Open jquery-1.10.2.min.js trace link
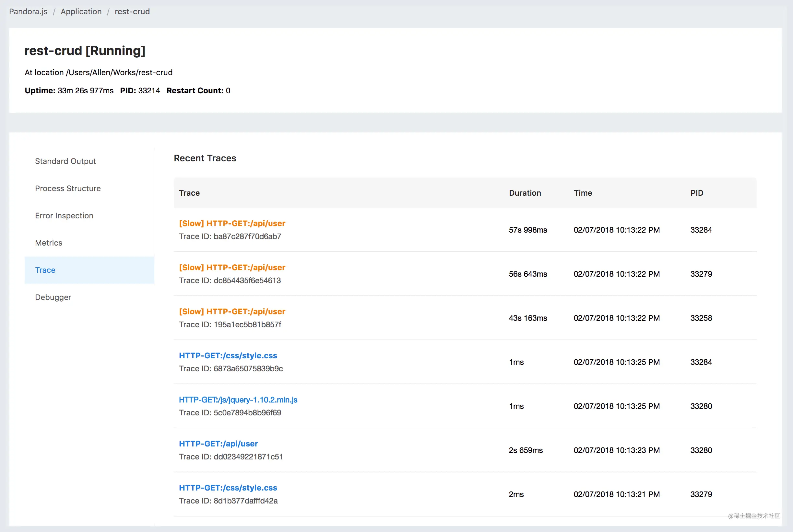The height and width of the screenshot is (532, 793). [x=238, y=400]
